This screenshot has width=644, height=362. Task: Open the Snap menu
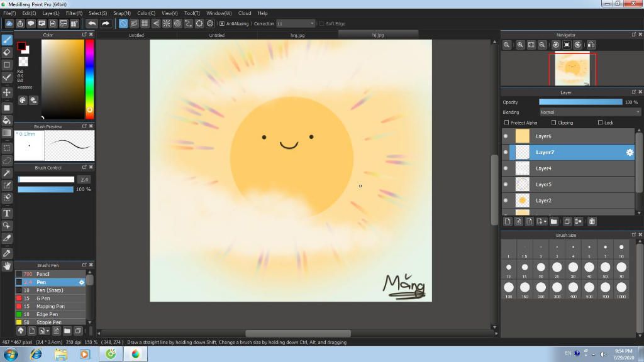121,13
